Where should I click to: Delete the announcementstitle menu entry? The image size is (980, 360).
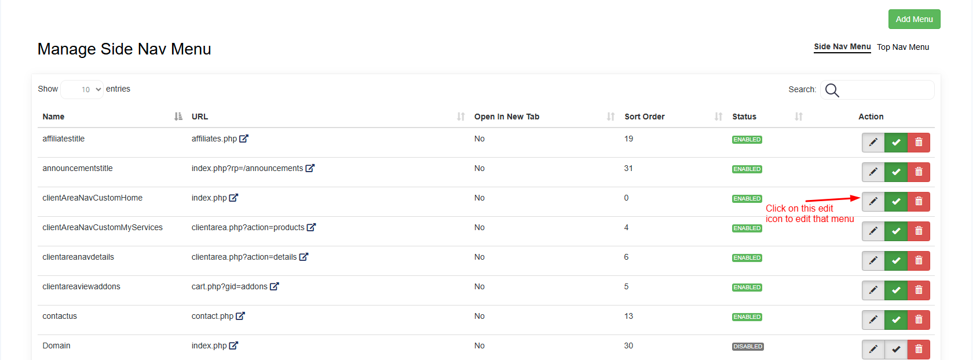919,172
